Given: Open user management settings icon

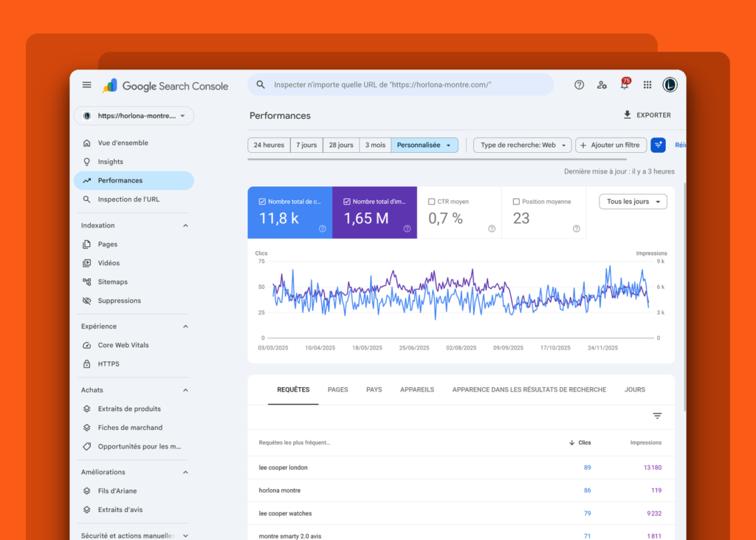Looking at the screenshot, I should pos(602,85).
